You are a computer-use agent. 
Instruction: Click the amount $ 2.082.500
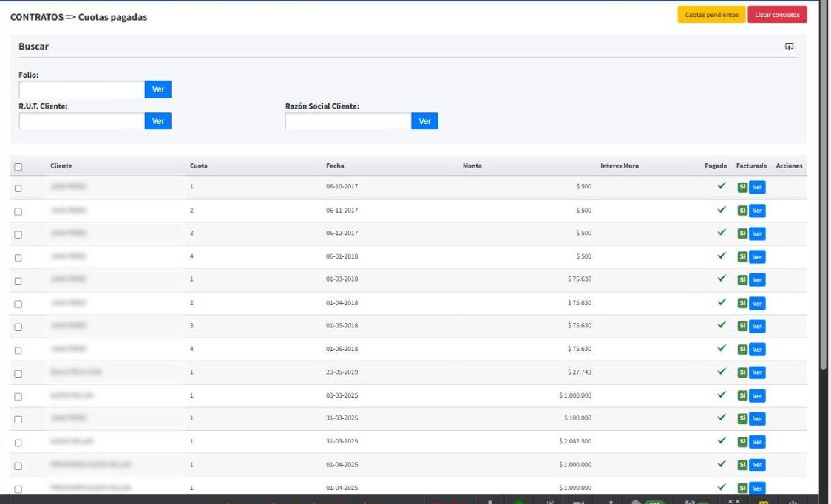click(x=575, y=441)
